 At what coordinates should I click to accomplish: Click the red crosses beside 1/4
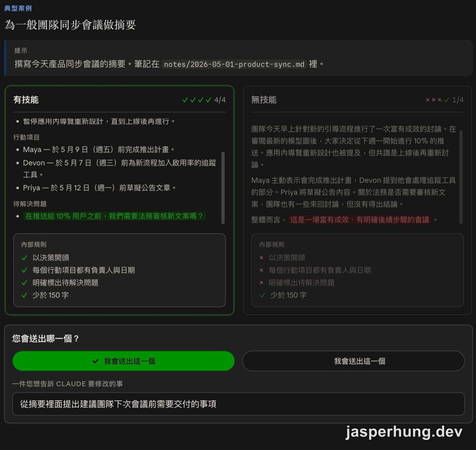point(434,99)
